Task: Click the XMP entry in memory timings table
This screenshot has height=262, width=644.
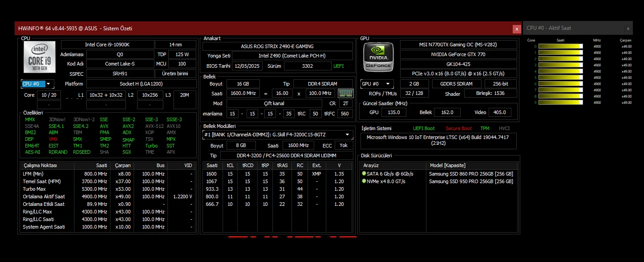Action: point(316,174)
